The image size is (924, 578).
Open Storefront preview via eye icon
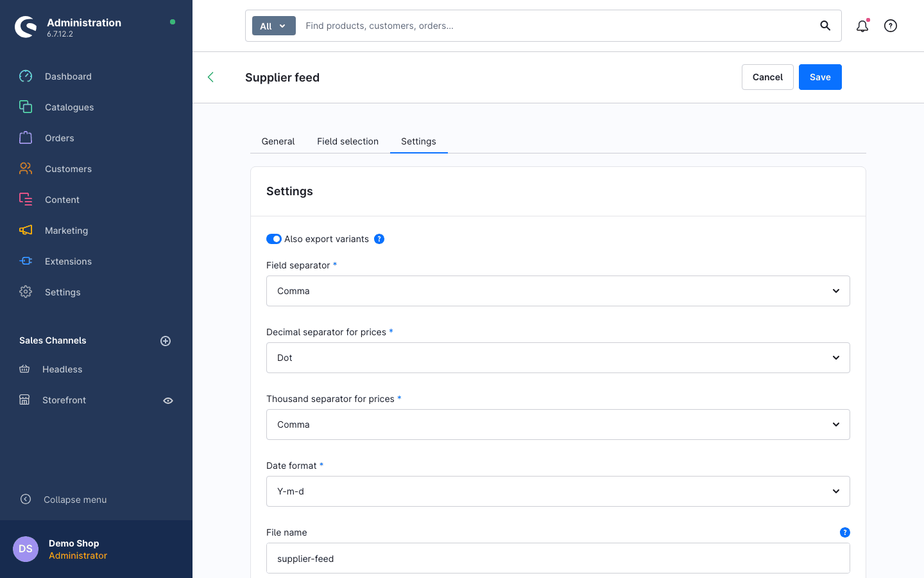168,401
